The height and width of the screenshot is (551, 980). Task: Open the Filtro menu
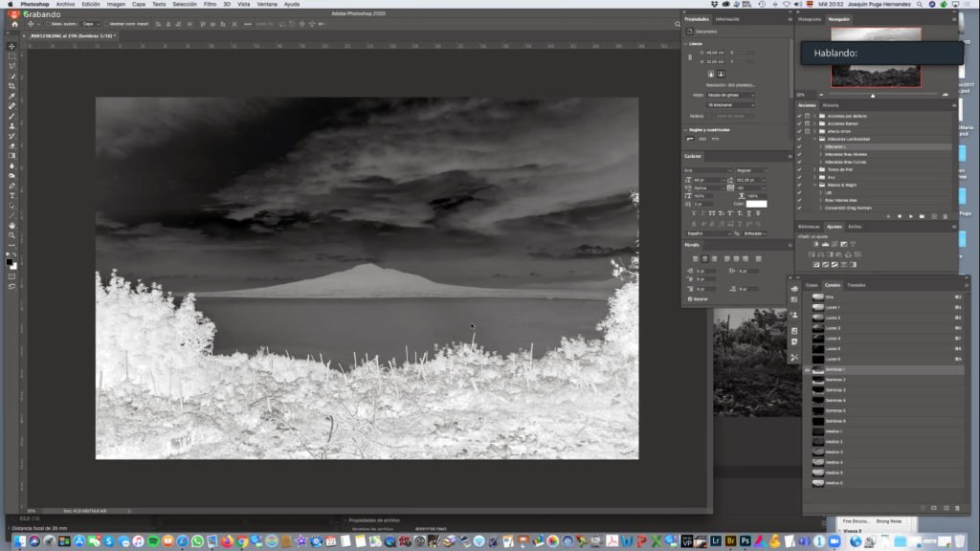point(210,4)
